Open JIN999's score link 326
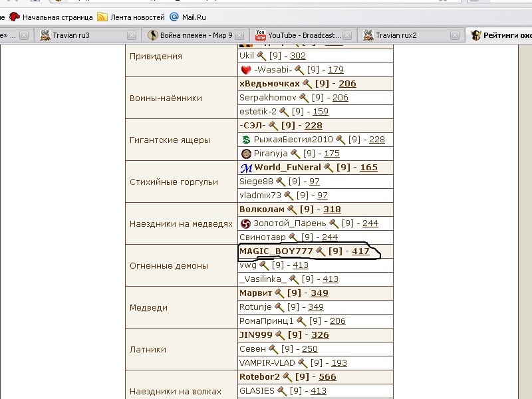 tap(321, 335)
